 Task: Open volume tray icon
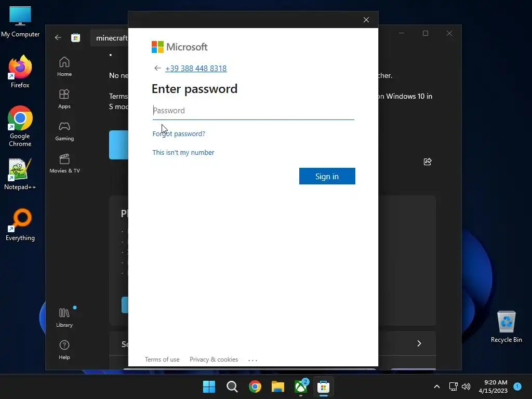point(466,387)
